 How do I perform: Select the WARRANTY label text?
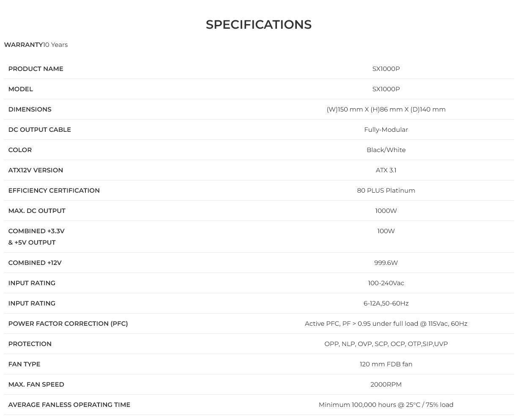(23, 45)
